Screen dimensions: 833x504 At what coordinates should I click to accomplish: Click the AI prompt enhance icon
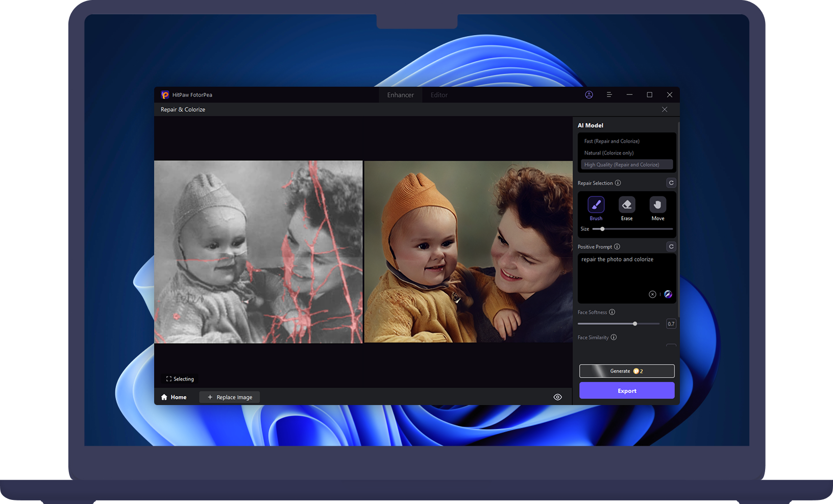click(668, 294)
